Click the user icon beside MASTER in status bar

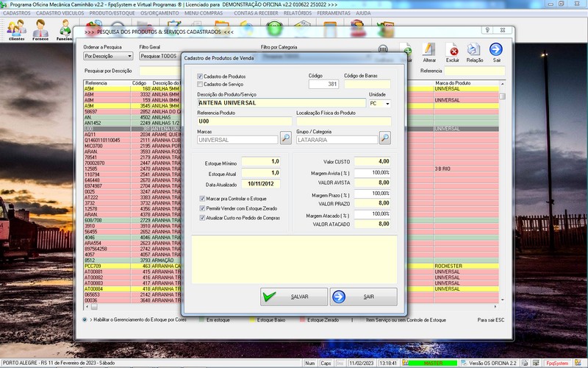click(405, 363)
